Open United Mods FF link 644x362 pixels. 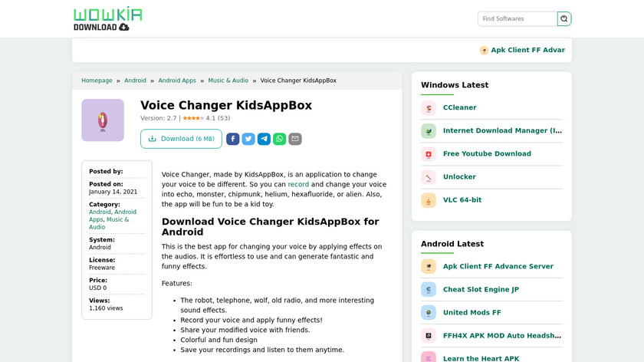472,312
